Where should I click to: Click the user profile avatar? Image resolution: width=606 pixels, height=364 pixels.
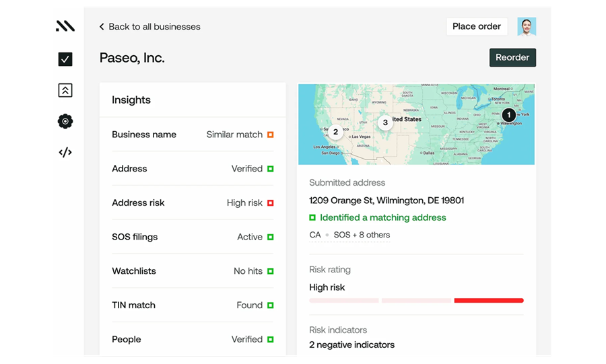click(527, 26)
